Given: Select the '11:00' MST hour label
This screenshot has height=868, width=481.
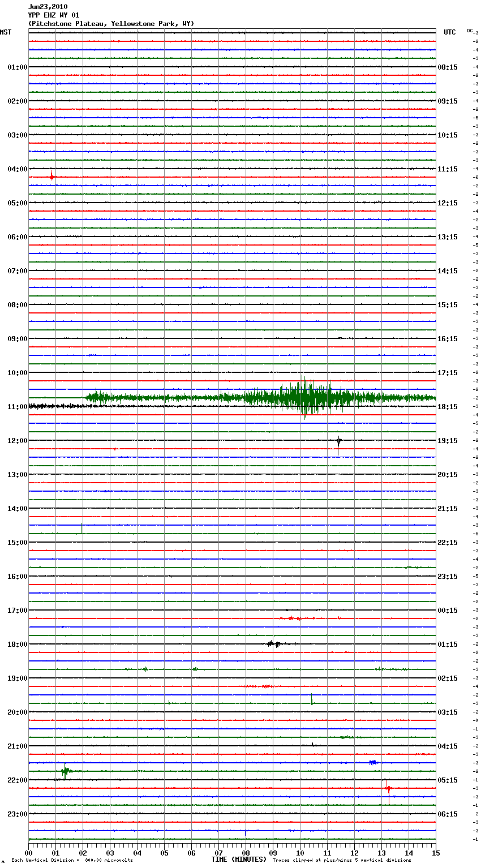Looking at the screenshot, I should pos(18,407).
